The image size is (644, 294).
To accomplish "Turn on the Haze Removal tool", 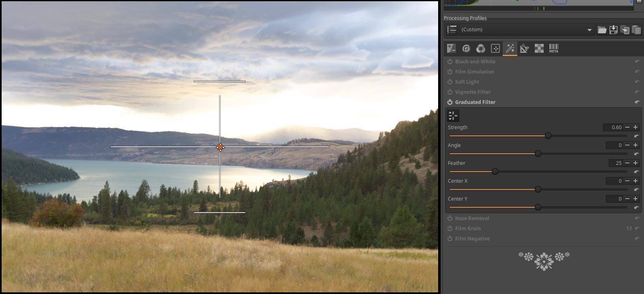I will [x=450, y=218].
